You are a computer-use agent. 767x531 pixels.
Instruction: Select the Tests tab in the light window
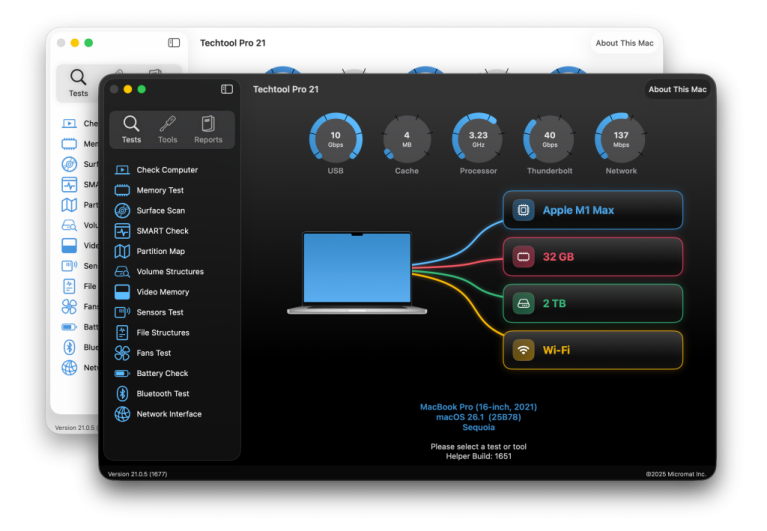tap(78, 83)
